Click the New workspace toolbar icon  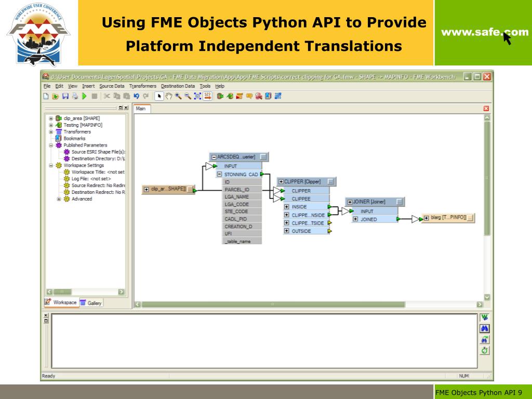tap(46, 96)
